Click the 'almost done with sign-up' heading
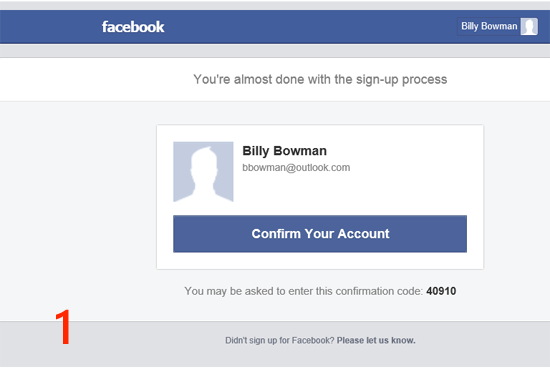This screenshot has height=372, width=550. pos(320,80)
